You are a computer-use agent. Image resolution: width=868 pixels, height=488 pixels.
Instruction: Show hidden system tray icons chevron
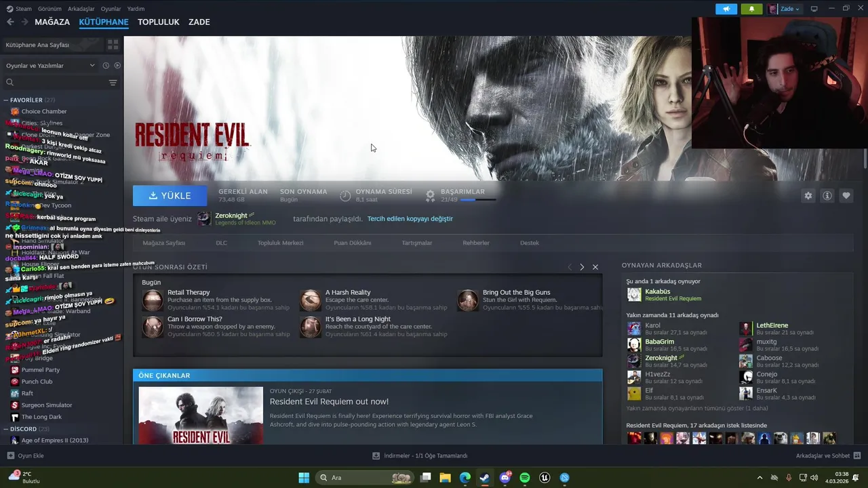click(759, 478)
